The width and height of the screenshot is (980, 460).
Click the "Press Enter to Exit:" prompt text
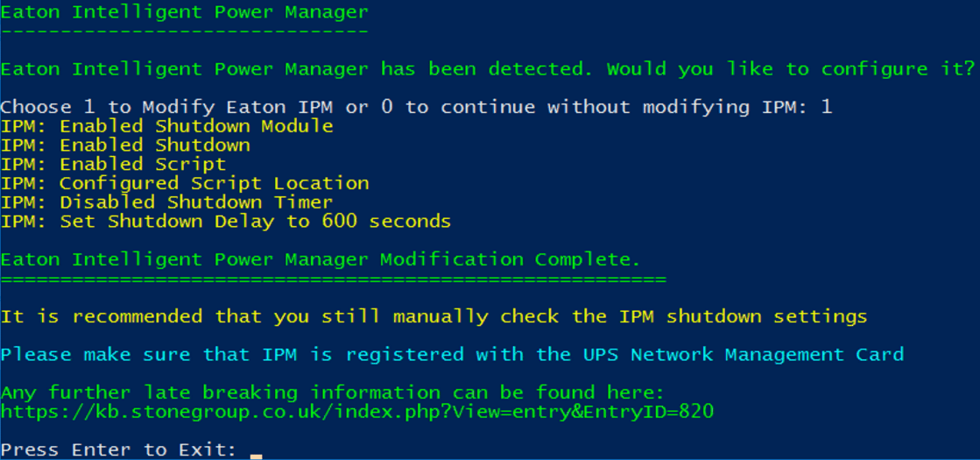coord(118,450)
